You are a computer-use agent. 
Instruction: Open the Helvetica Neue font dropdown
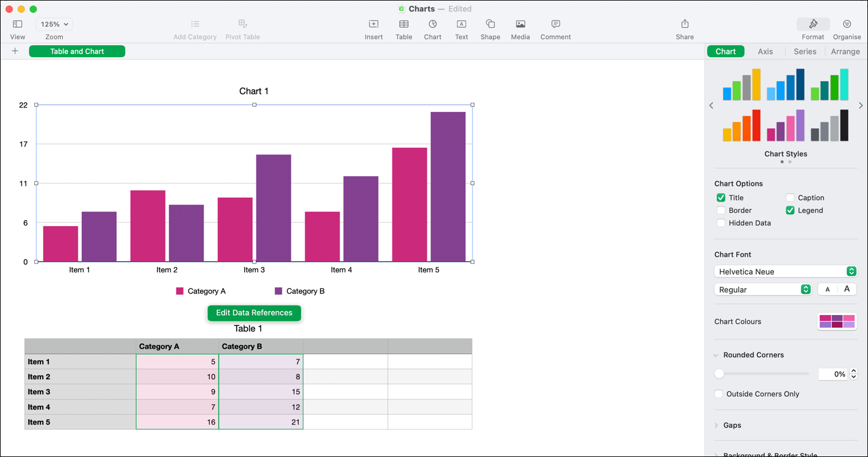pos(785,272)
